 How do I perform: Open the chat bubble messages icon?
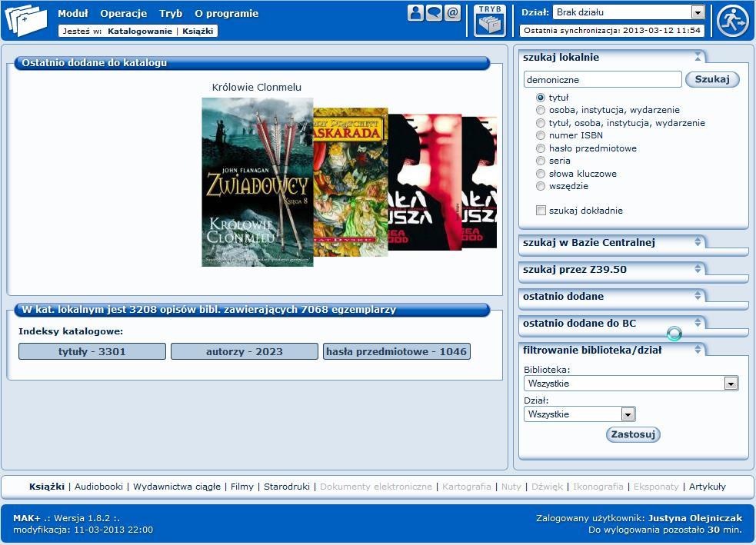pyautogui.click(x=434, y=12)
